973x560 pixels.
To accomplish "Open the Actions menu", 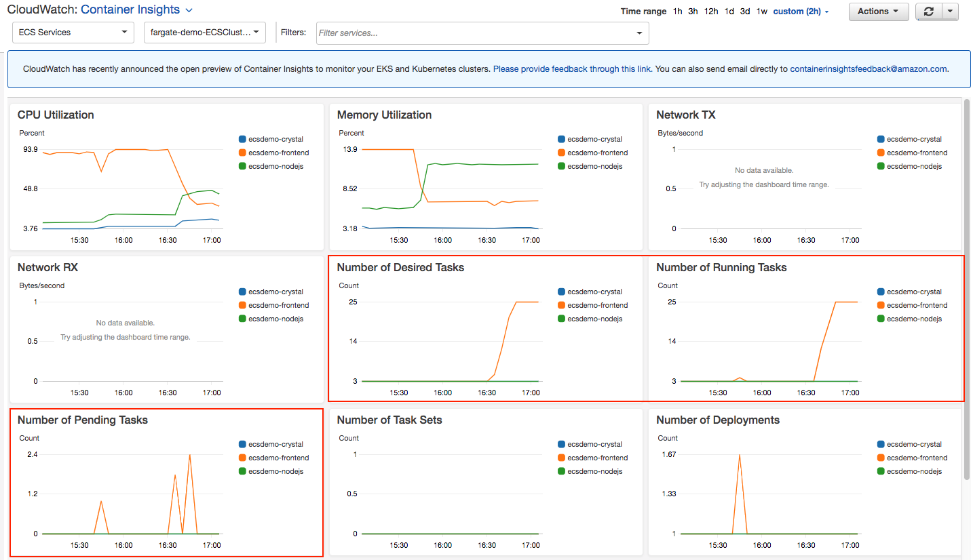I will 879,12.
